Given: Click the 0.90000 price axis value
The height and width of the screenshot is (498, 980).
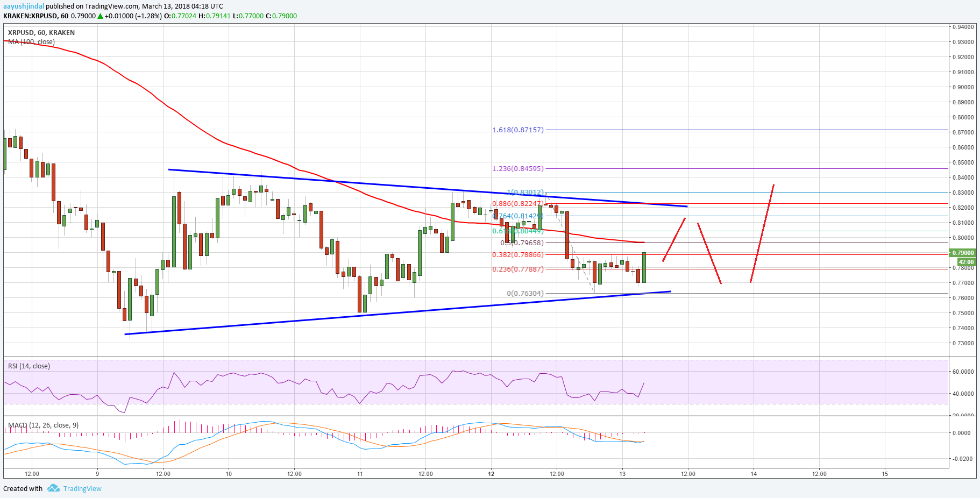Looking at the screenshot, I should pyautogui.click(x=963, y=87).
